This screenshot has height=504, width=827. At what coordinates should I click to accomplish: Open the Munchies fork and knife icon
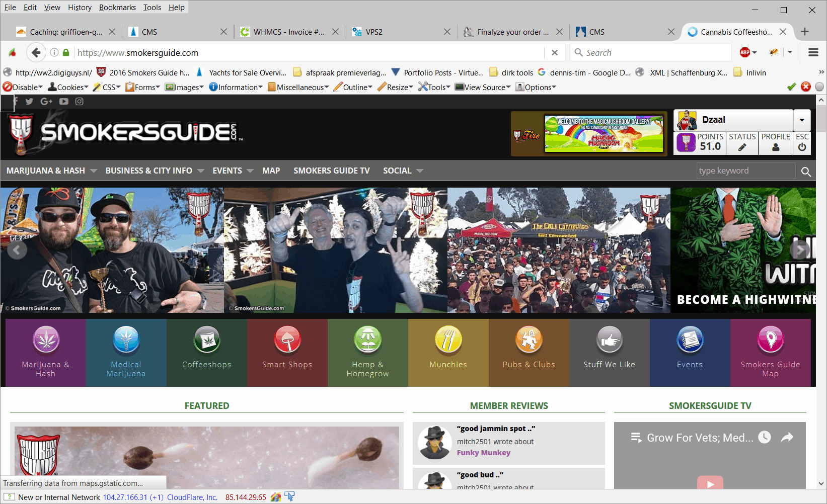pos(448,340)
